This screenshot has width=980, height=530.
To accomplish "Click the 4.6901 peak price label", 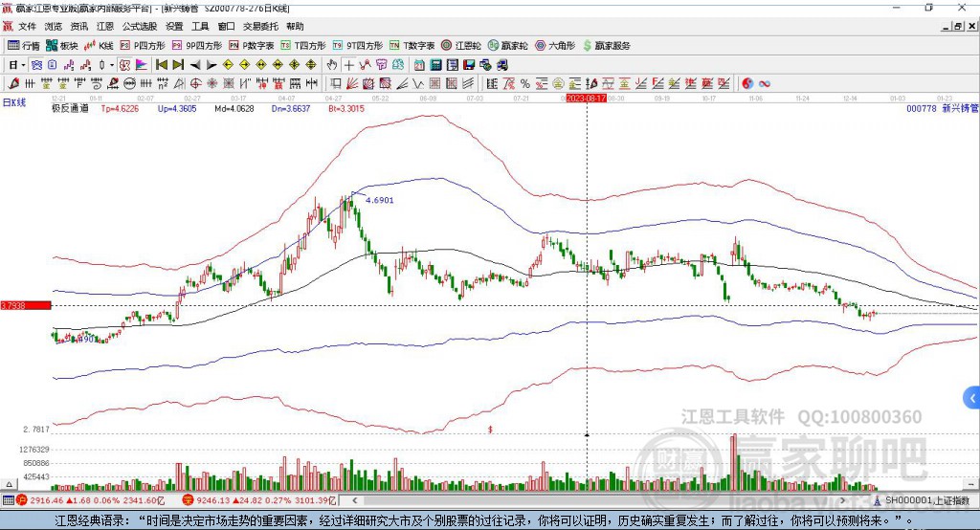I will click(379, 200).
